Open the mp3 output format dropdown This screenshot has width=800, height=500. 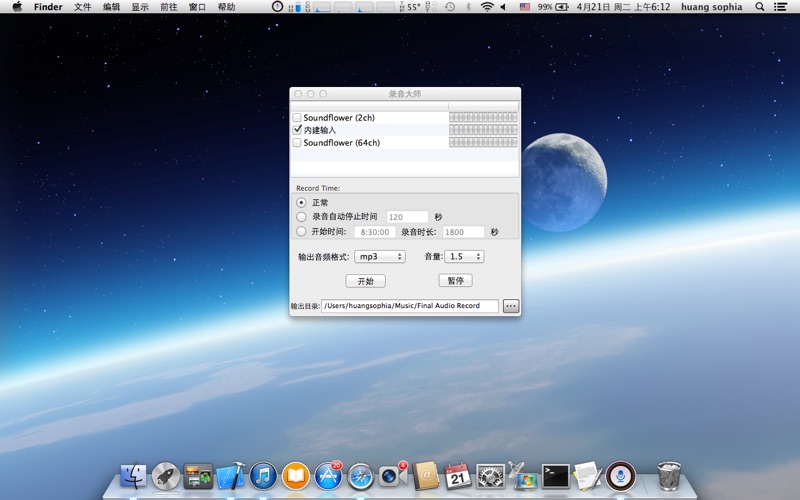380,257
